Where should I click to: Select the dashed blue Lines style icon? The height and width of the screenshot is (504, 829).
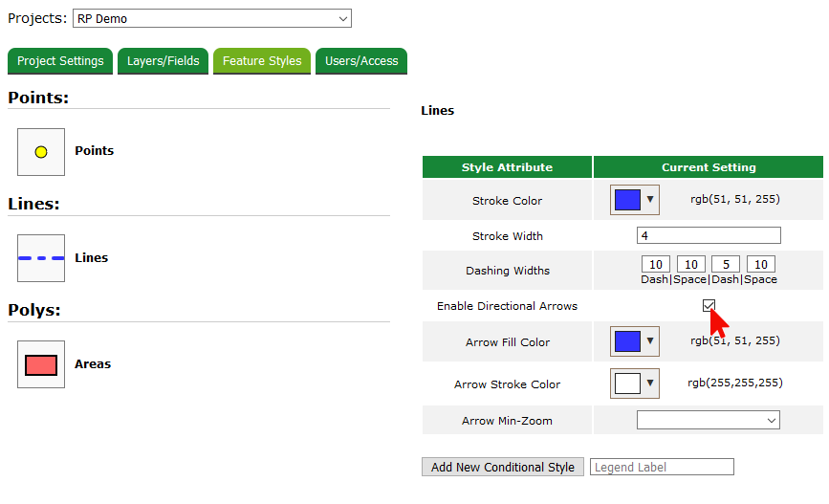pos(41,258)
